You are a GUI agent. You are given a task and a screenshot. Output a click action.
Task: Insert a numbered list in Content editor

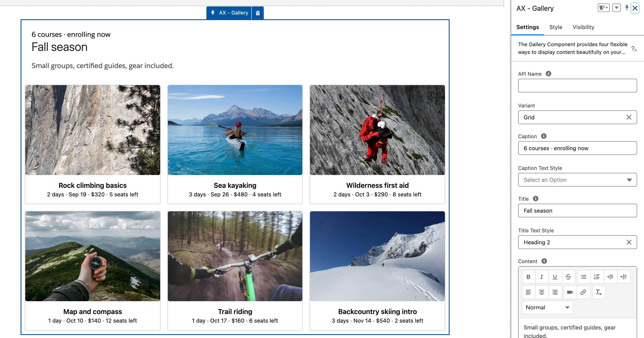click(x=597, y=277)
